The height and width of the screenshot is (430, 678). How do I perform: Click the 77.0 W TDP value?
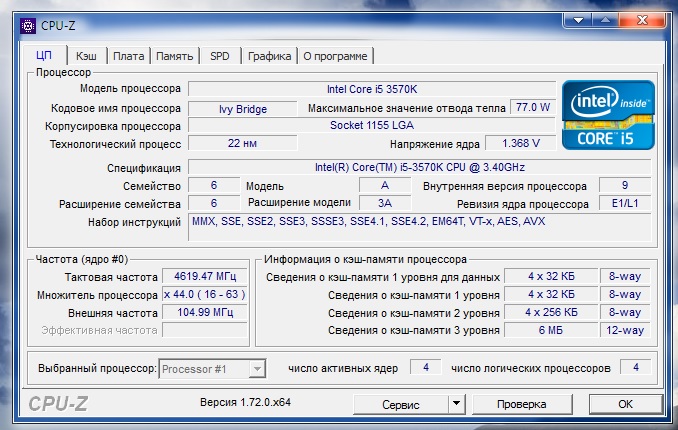pyautogui.click(x=533, y=107)
